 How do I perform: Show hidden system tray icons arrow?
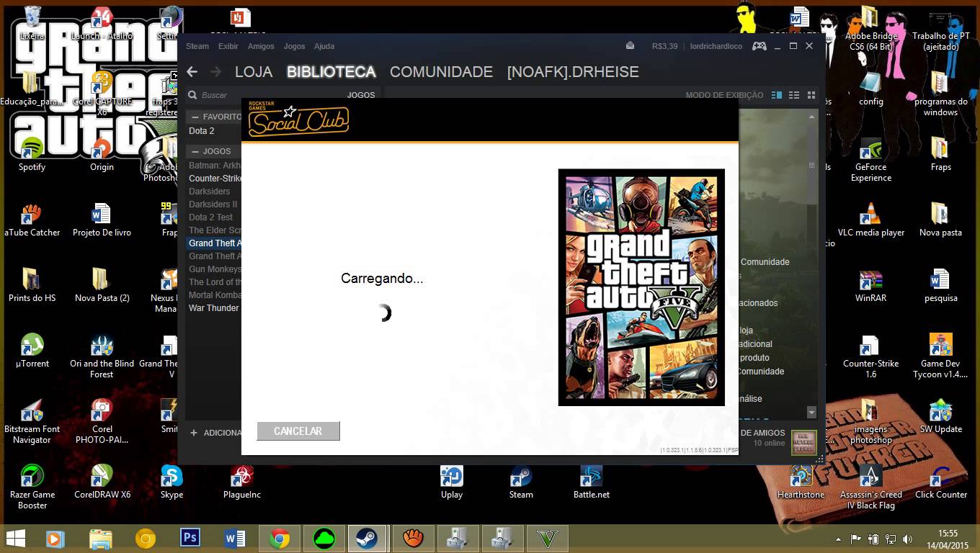click(x=838, y=539)
